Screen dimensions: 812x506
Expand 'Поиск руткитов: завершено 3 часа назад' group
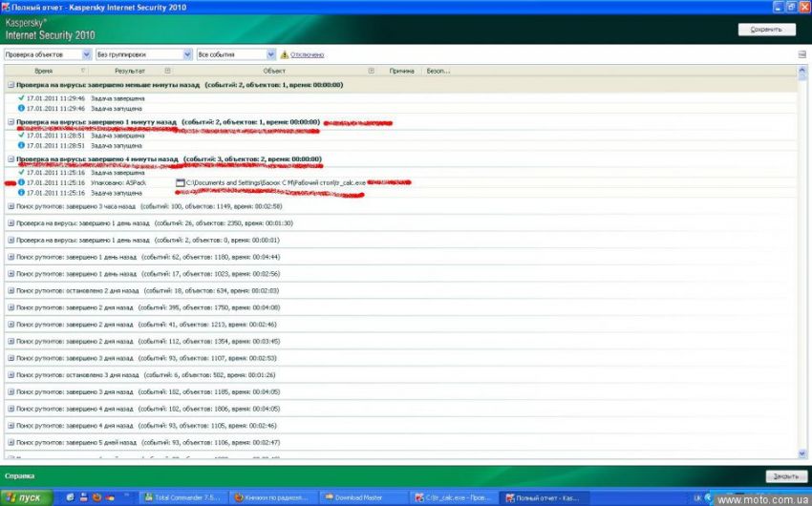point(11,206)
